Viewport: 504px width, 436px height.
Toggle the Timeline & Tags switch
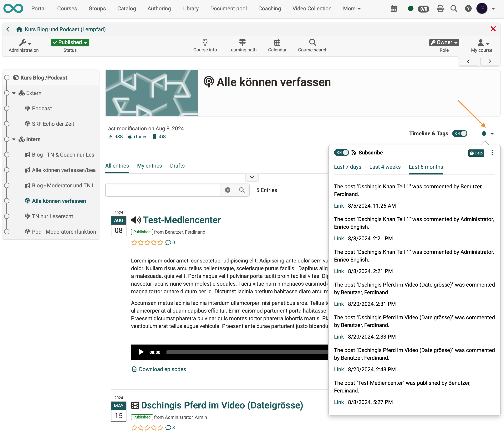460,133
